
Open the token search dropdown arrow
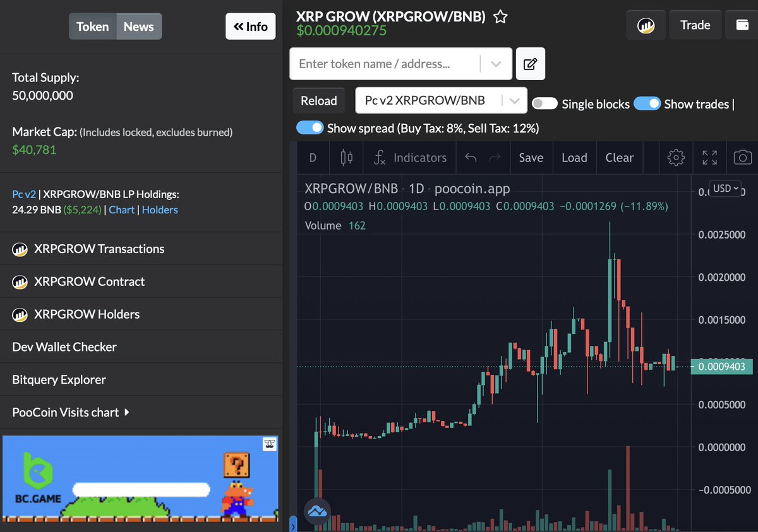pyautogui.click(x=496, y=64)
